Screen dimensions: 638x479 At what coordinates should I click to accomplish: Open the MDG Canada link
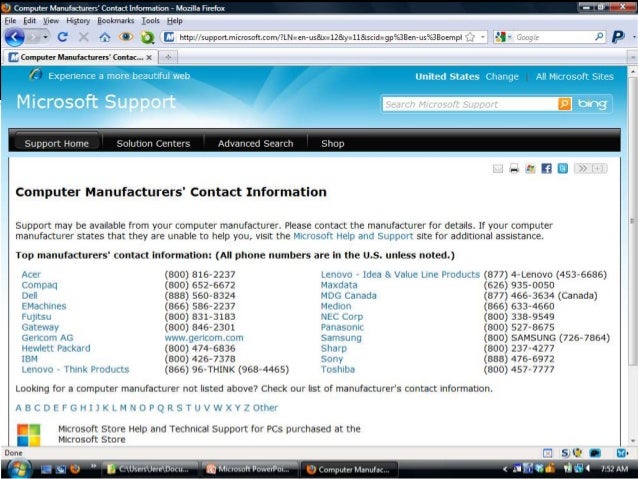[349, 296]
